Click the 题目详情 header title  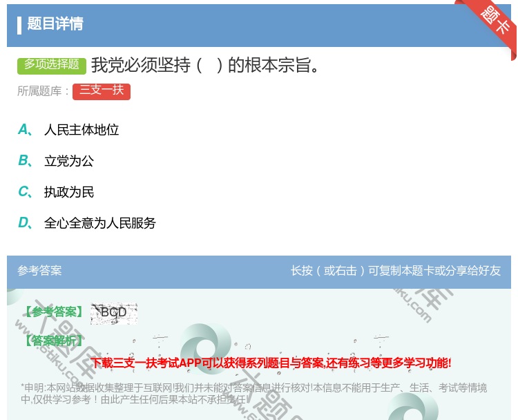click(55, 24)
